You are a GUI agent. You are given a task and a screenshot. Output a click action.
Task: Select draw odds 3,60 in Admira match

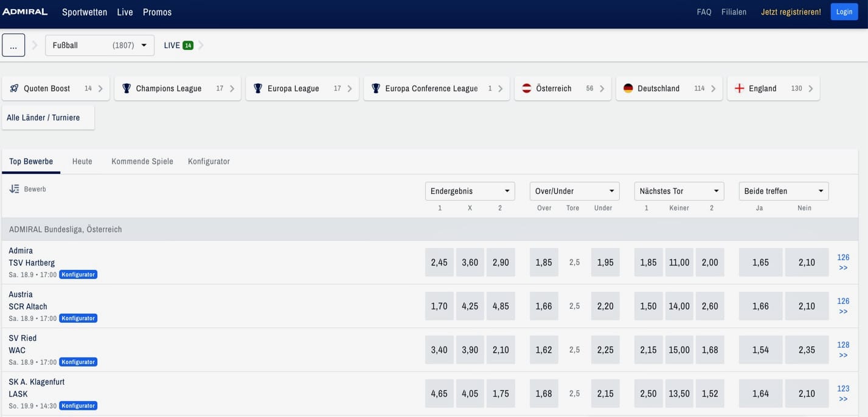[x=470, y=262]
